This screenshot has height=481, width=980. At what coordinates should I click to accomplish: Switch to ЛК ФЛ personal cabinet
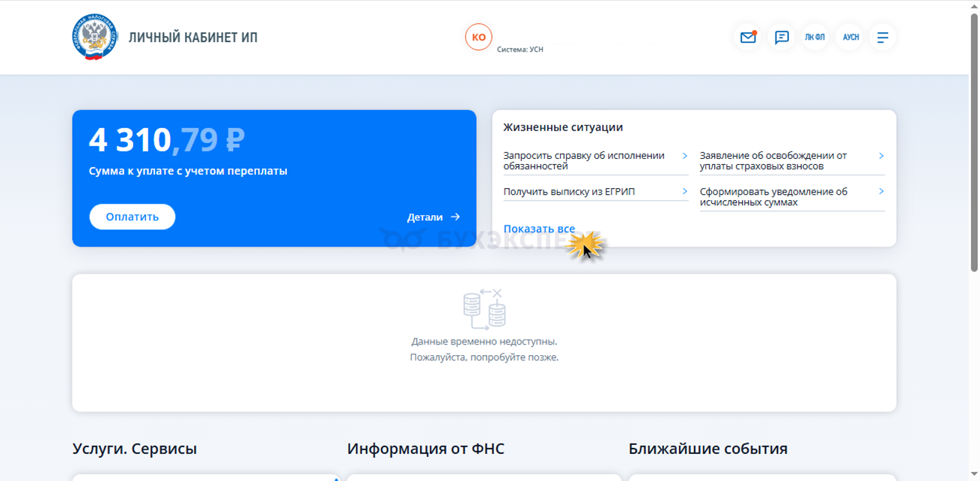pos(815,37)
